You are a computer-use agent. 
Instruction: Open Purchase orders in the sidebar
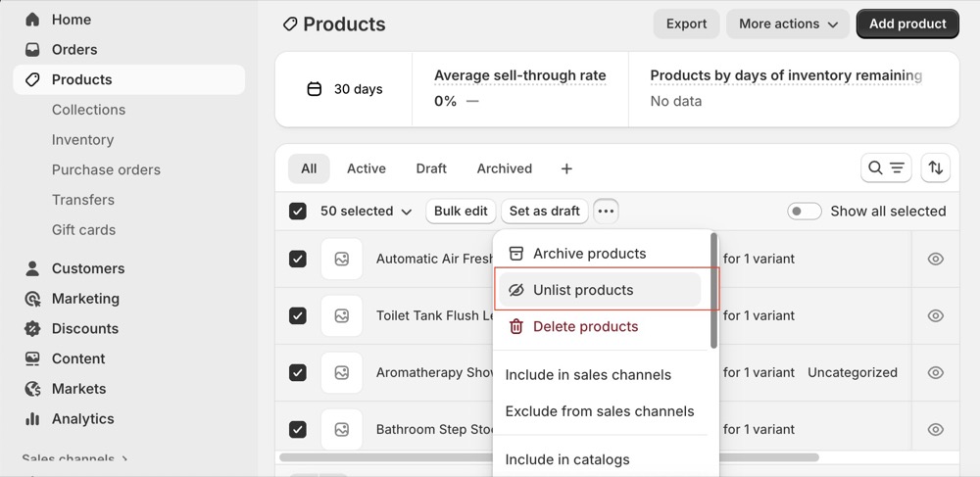click(106, 169)
